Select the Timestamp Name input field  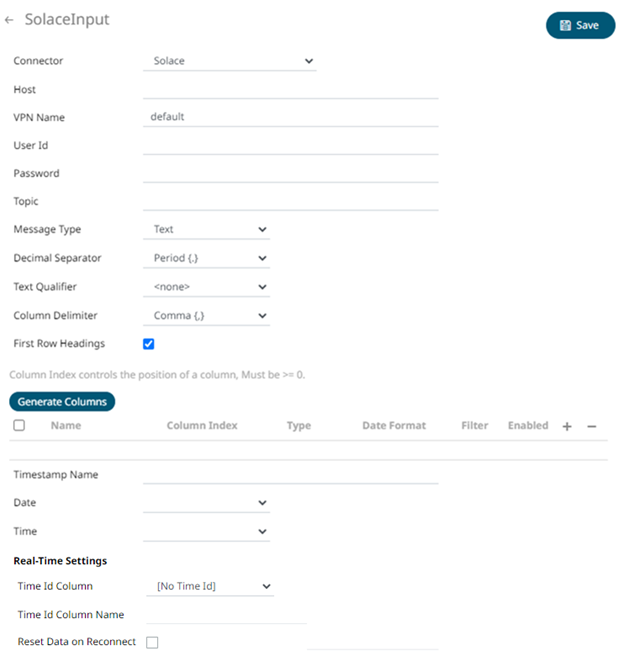pyautogui.click(x=290, y=475)
